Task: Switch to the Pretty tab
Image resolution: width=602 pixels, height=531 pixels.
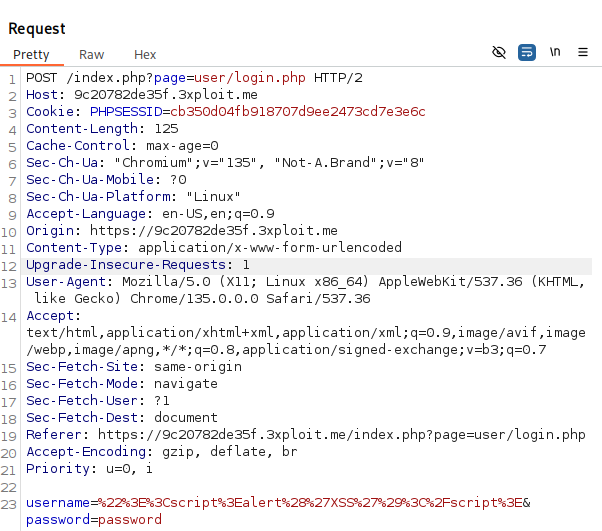Action: click(x=31, y=55)
